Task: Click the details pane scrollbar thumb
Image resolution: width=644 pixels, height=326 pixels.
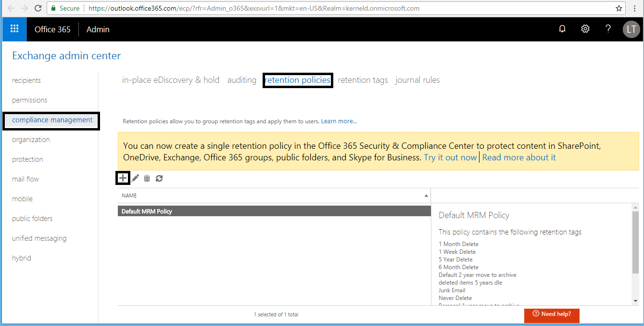Action: coord(635,243)
